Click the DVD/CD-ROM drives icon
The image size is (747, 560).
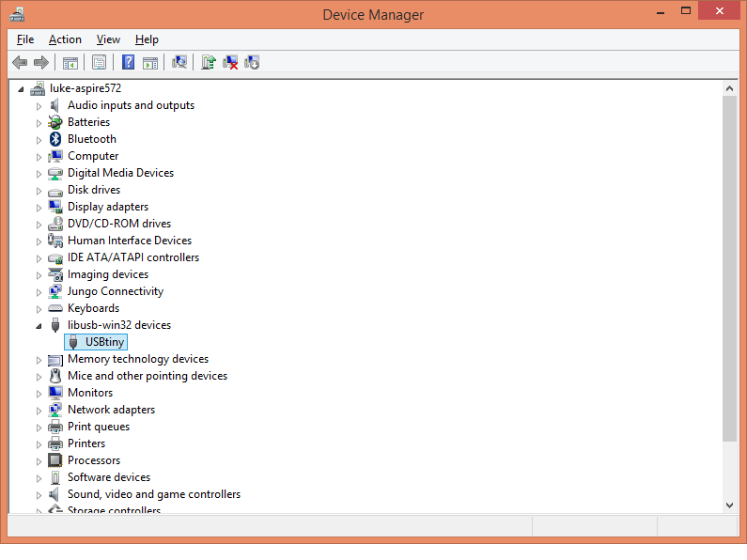pos(55,224)
